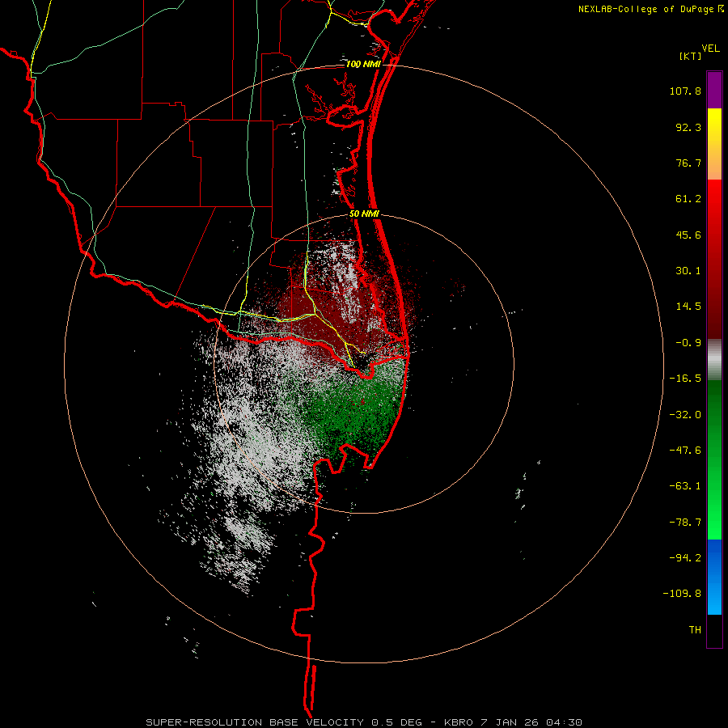Click the TH legend label

coord(695,630)
